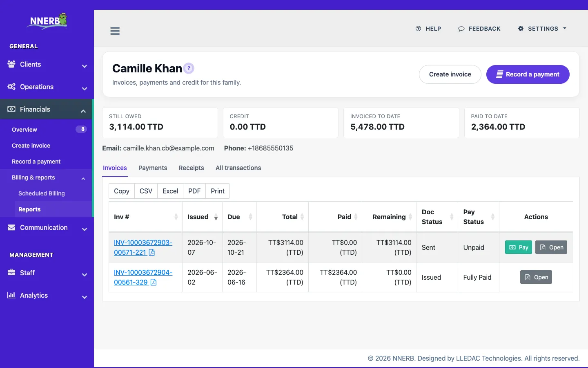Sort table by Inv # column
588x368 pixels.
(x=145, y=217)
